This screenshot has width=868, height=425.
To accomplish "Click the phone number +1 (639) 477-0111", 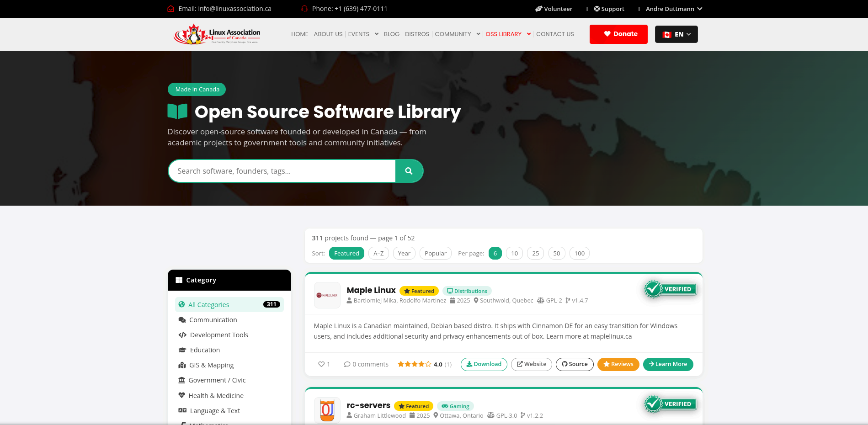I will point(361,9).
